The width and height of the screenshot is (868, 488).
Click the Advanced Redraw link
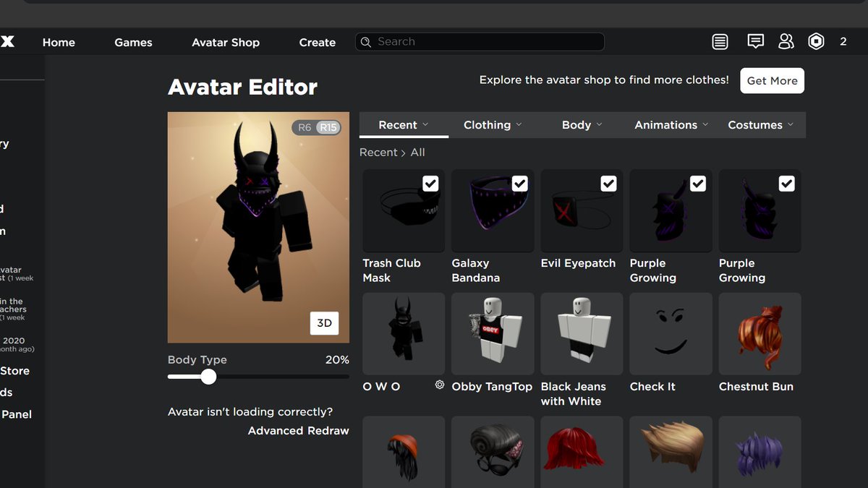tap(298, 430)
